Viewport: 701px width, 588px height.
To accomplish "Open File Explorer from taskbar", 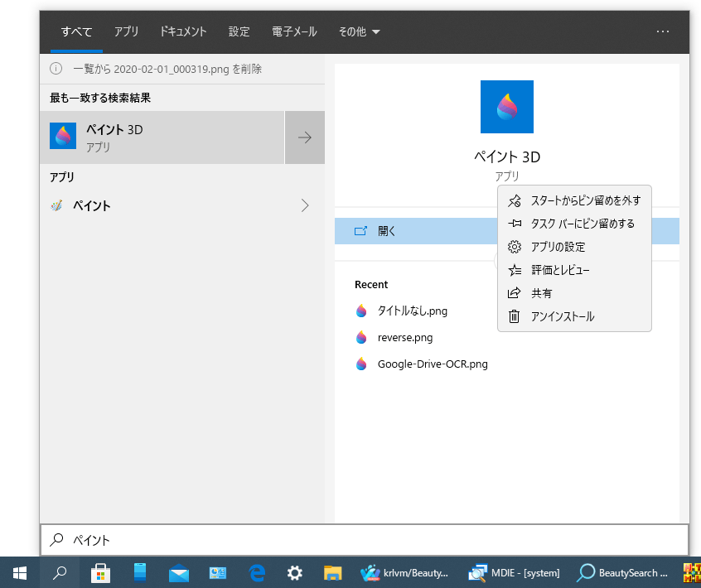I will (x=332, y=572).
